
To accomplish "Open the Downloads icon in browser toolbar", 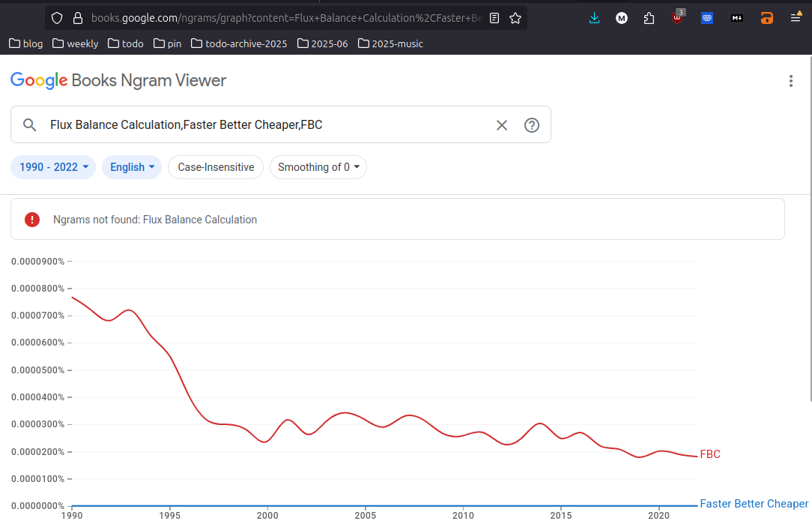I will pyautogui.click(x=594, y=17).
